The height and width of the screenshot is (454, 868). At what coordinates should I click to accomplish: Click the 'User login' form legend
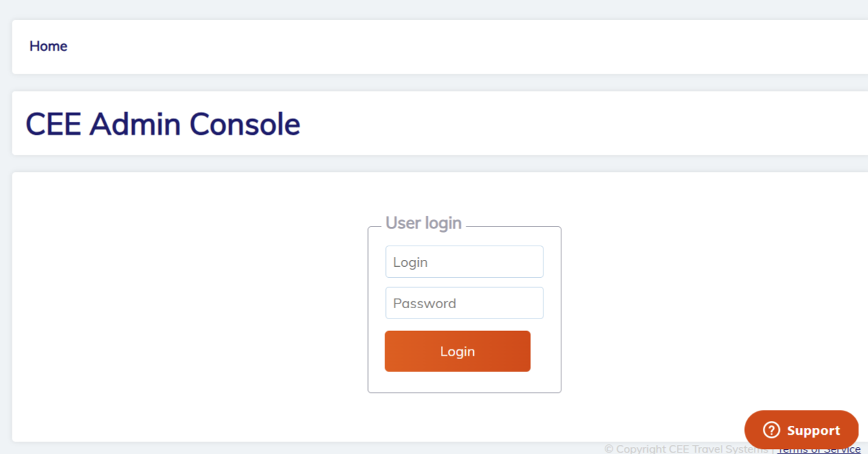pos(423,223)
